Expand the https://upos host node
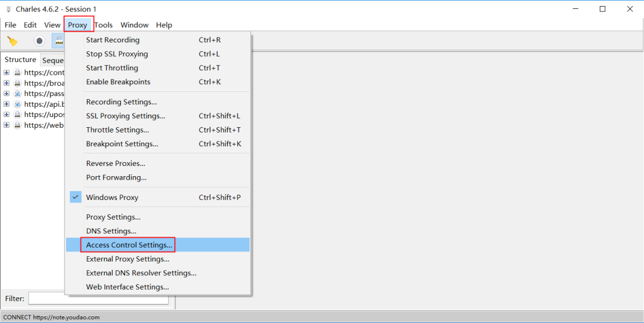This screenshot has height=323, width=644. (7, 115)
